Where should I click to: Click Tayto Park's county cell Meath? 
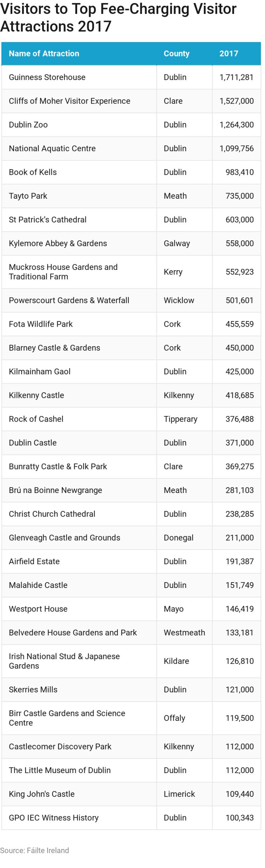click(x=175, y=196)
